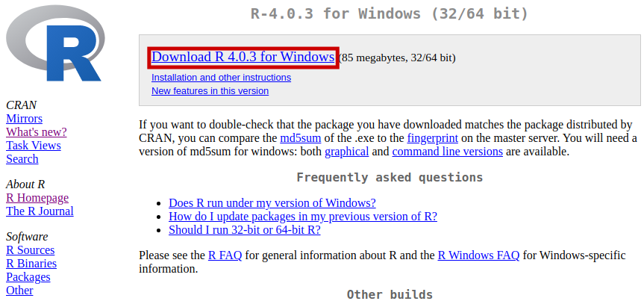Open the command line versions link
The image size is (644, 307).
point(447,152)
